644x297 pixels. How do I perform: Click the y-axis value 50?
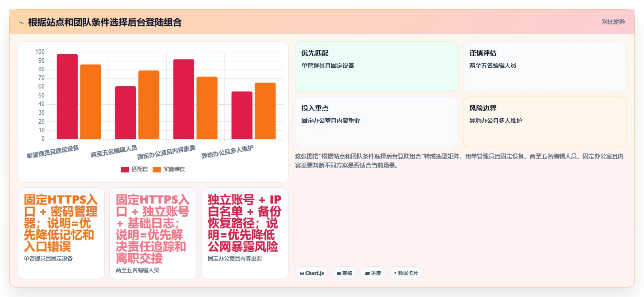(x=41, y=96)
